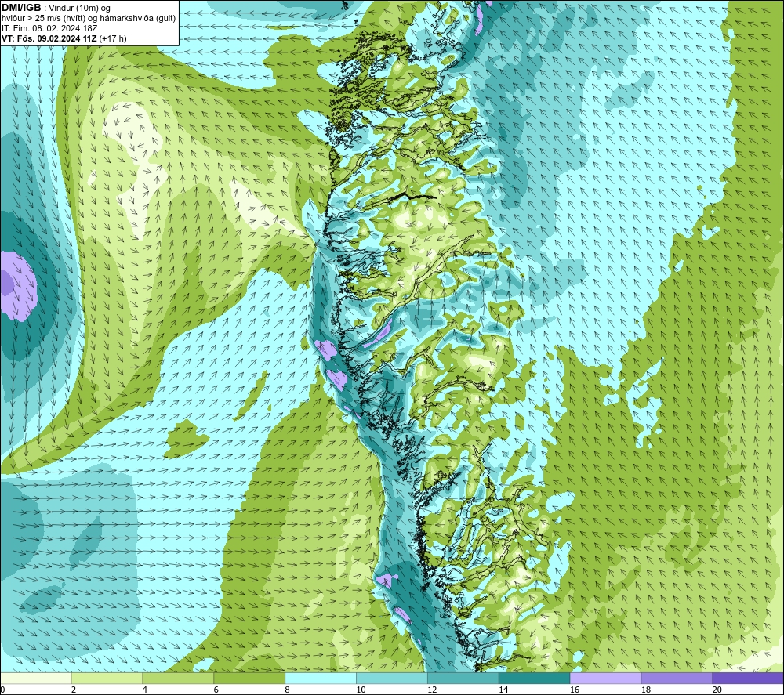This screenshot has height=695, width=784.
Task: Click the '12' tick label on scale
Action: (x=432, y=690)
